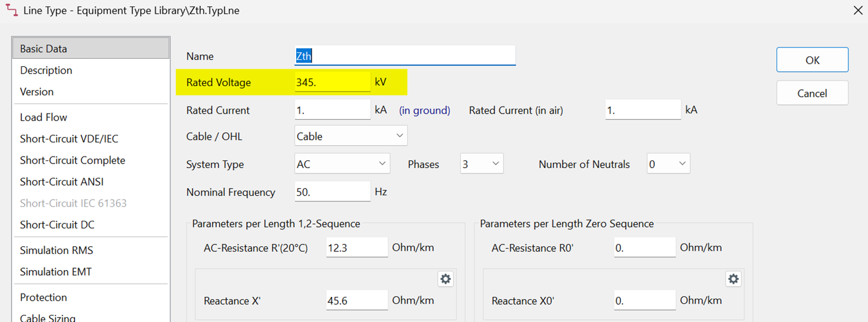This screenshot has width=868, height=322.
Task: Open the Cable / OHL dropdown
Action: (x=351, y=136)
